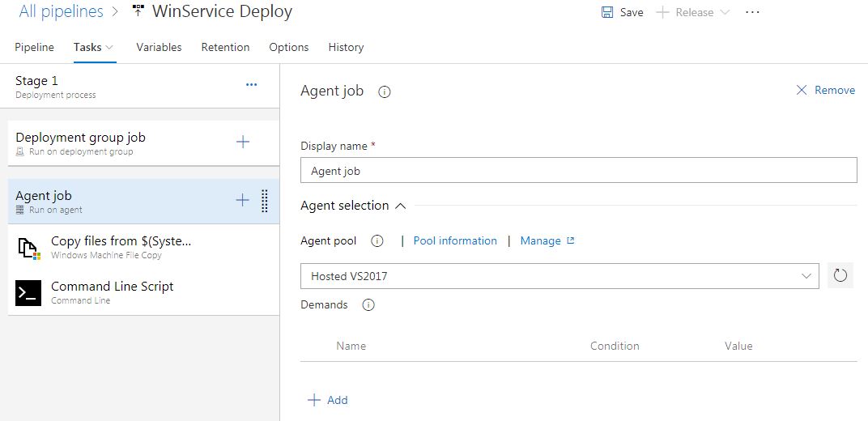Switch to the Retention tab
The height and width of the screenshot is (421, 868).
pos(225,48)
